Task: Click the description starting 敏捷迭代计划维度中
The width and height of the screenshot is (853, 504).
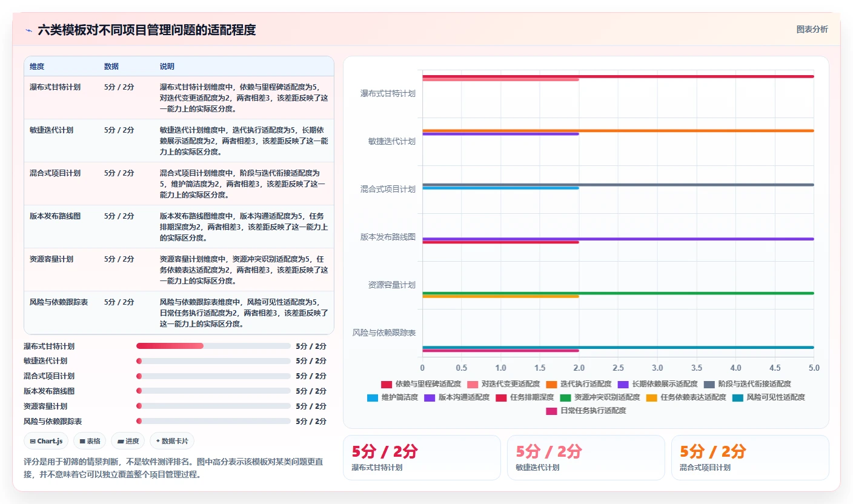Action: point(244,141)
